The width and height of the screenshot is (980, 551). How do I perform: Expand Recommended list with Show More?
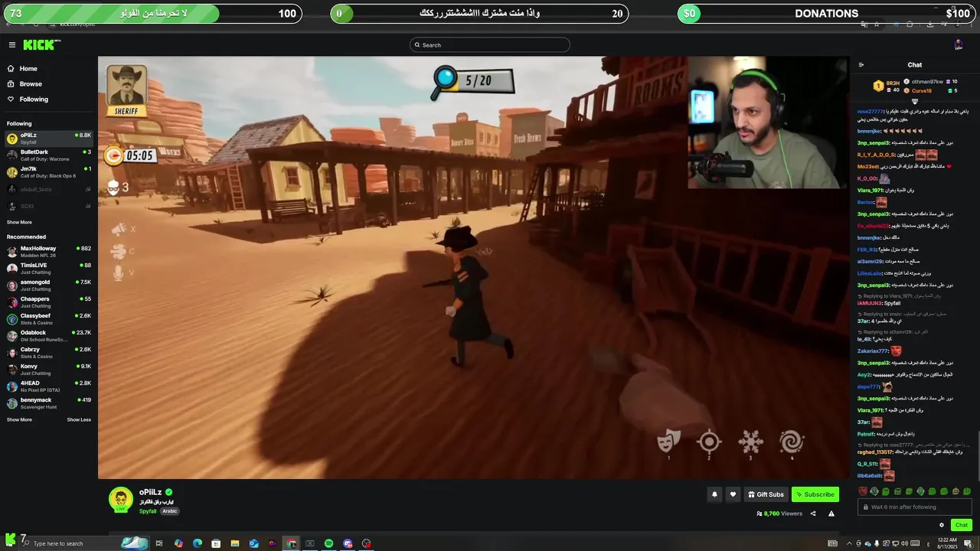pyautogui.click(x=19, y=419)
